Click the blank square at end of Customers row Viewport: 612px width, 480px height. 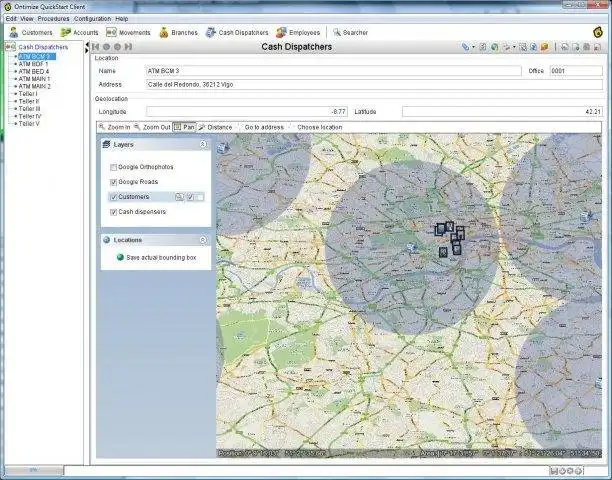click(x=200, y=197)
